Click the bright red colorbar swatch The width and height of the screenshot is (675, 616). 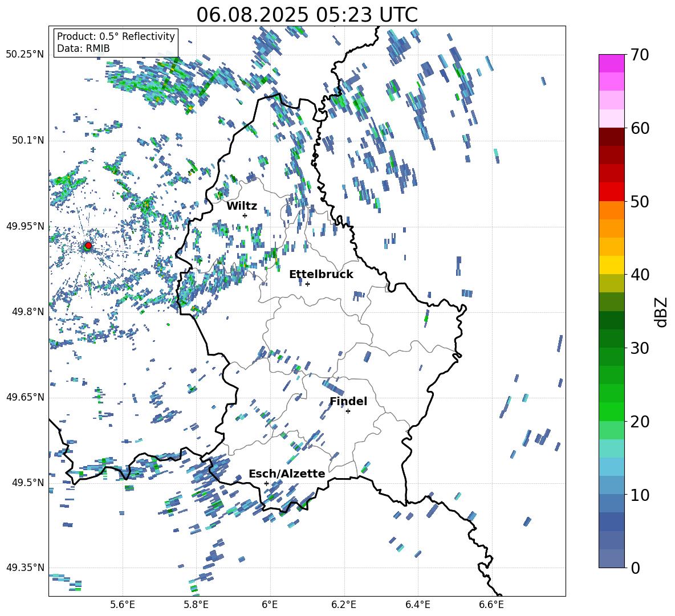pos(612,191)
